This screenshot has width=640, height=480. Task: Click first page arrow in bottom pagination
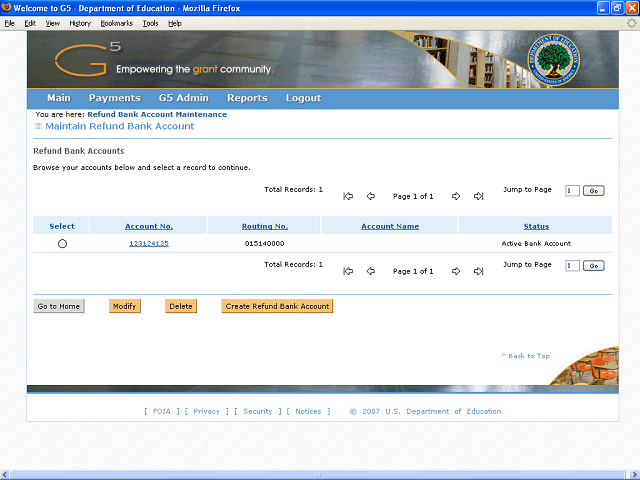tap(348, 271)
